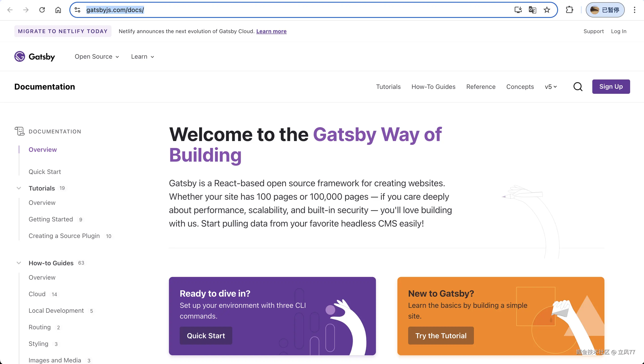Click the purple Sign Up button

click(x=611, y=87)
